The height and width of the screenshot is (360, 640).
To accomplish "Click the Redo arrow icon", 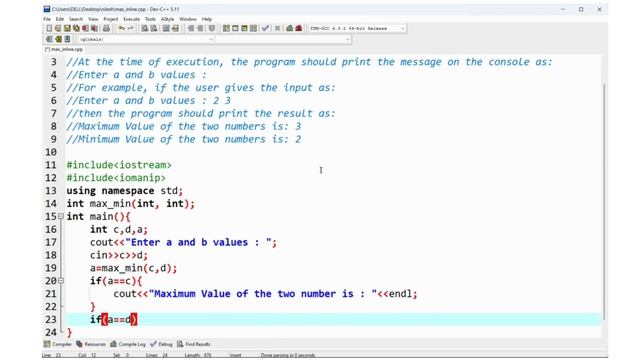I will coord(131,28).
